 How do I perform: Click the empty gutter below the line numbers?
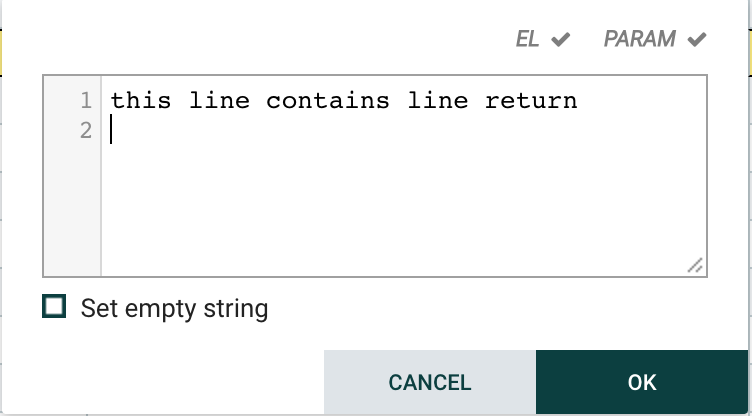(72, 210)
